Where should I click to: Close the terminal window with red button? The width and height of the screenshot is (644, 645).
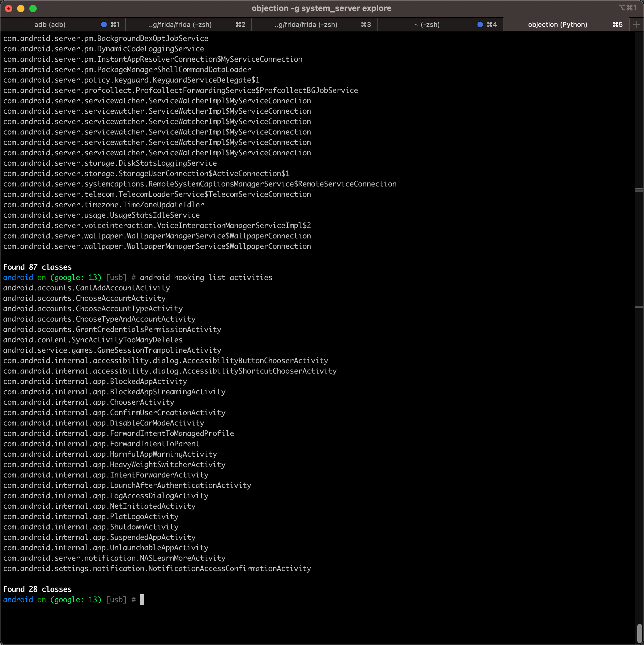click(x=9, y=8)
